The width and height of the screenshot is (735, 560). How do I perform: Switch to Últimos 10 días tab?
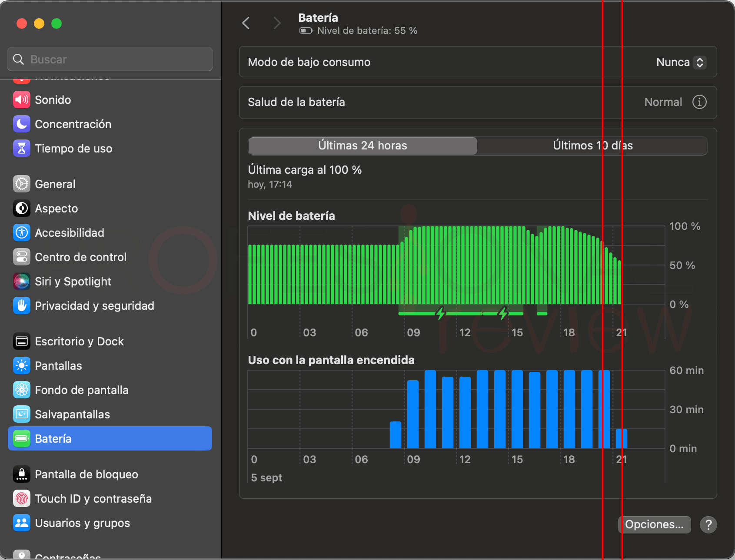pos(592,146)
